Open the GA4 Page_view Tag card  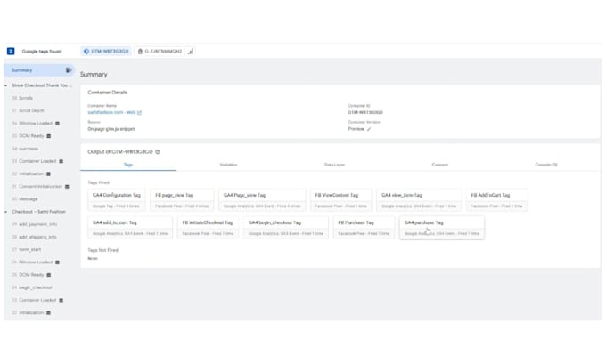262,200
